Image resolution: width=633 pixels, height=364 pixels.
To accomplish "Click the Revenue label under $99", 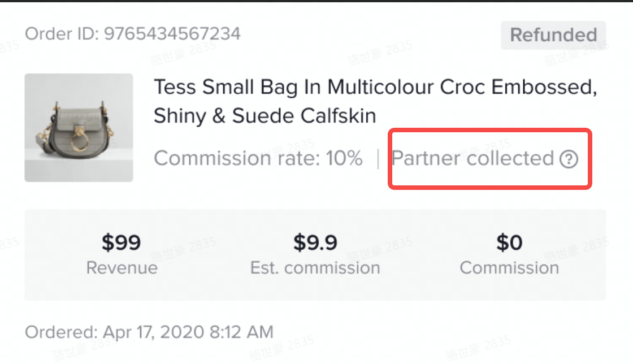I will coord(122,267).
